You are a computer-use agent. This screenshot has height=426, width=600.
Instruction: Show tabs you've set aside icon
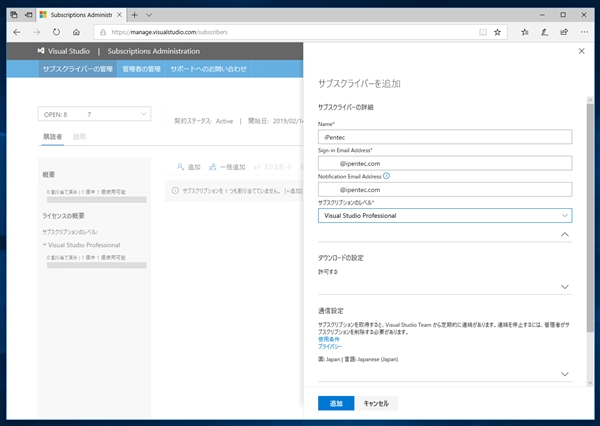(x=14, y=15)
